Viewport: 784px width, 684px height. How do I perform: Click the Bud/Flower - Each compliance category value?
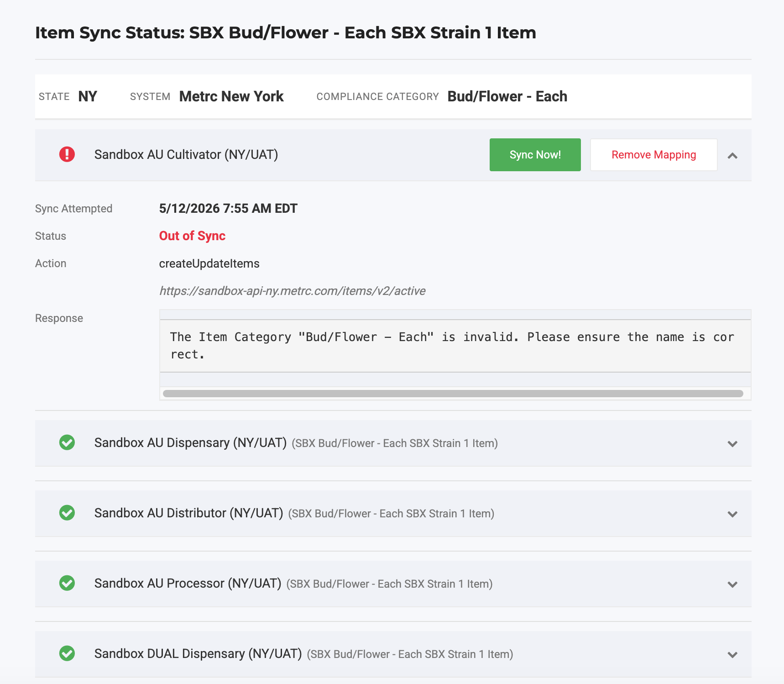point(507,96)
